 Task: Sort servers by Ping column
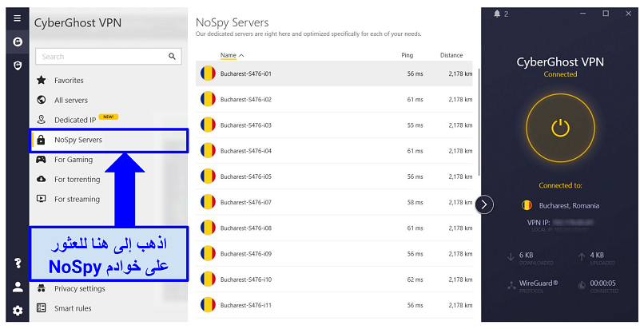coord(407,55)
